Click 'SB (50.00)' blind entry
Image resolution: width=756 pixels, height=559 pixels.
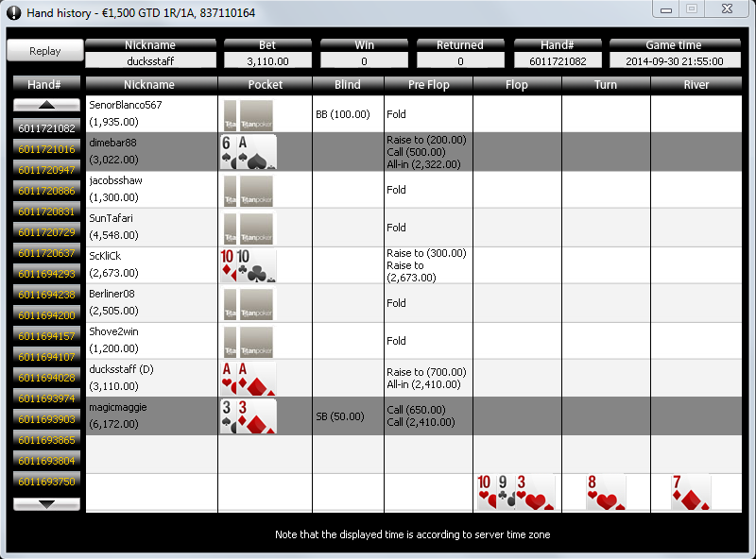pyautogui.click(x=340, y=416)
